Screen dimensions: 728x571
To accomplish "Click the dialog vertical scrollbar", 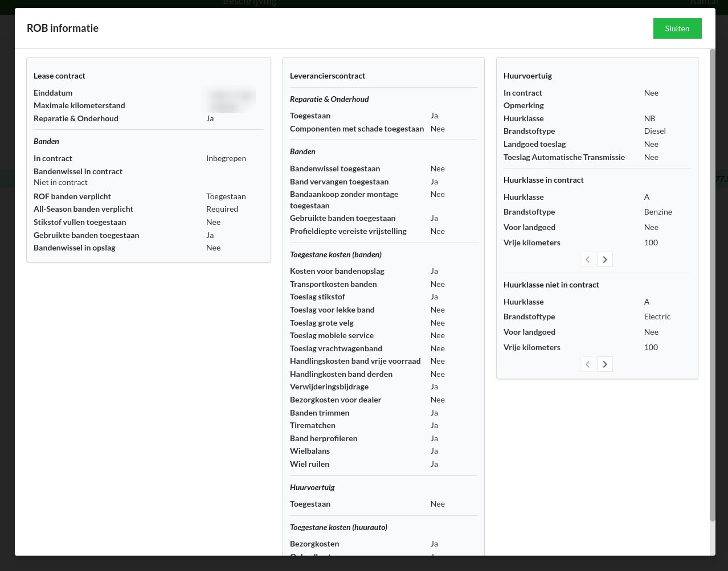I will pyautogui.click(x=712, y=285).
